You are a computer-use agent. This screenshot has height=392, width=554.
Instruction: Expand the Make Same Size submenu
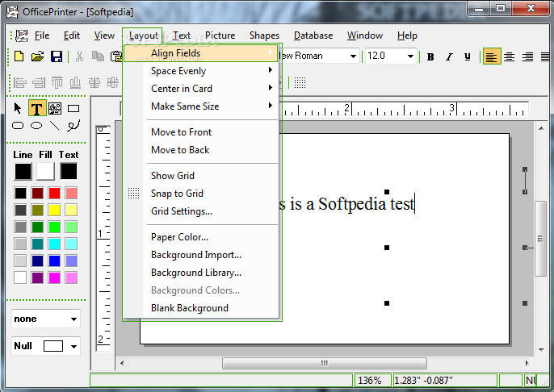201,106
